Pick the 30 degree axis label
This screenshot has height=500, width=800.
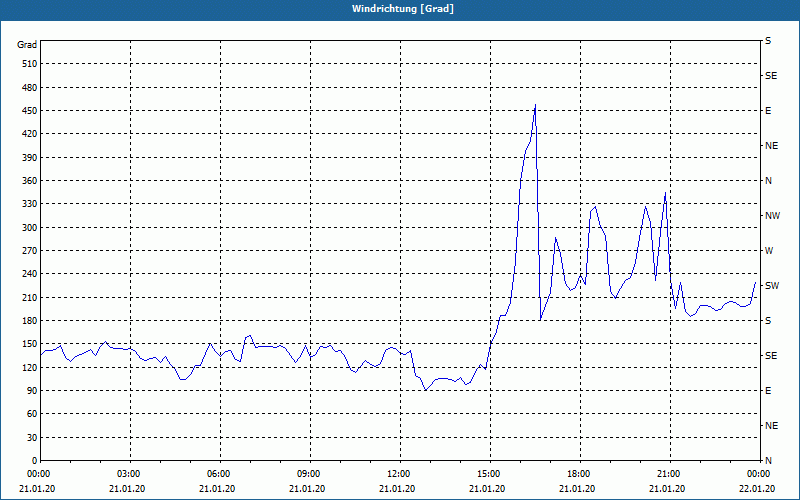click(31, 437)
